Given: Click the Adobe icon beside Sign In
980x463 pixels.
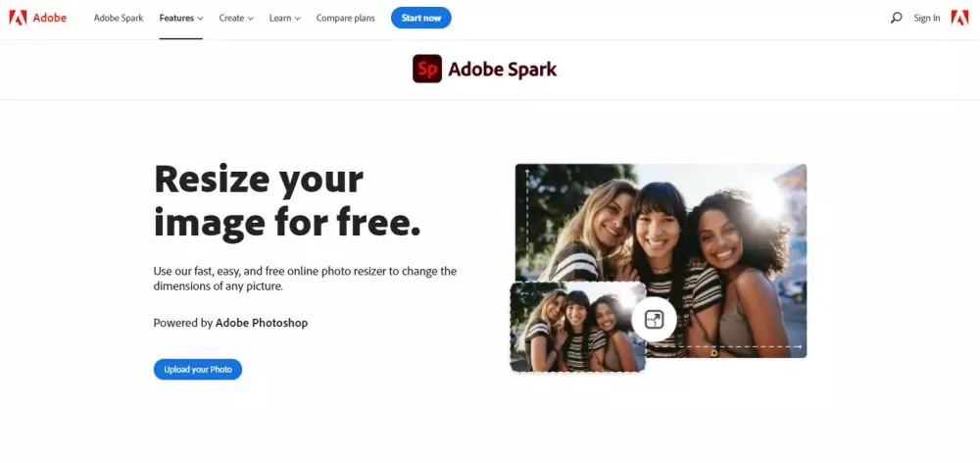Looking at the screenshot, I should [959, 18].
